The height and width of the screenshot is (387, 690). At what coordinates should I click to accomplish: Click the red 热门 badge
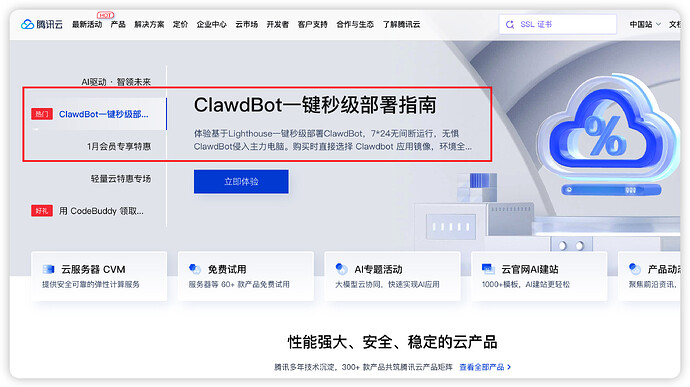click(x=42, y=114)
